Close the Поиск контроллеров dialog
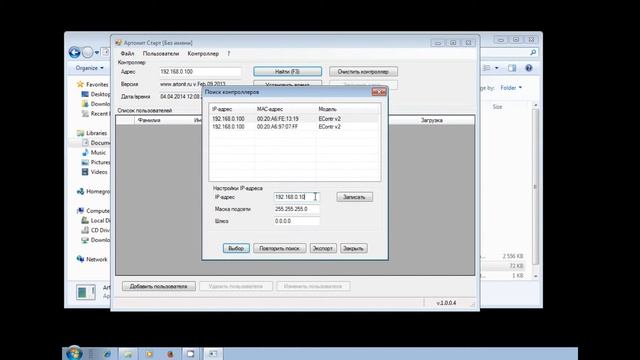This screenshot has height=360, width=640. point(379,92)
